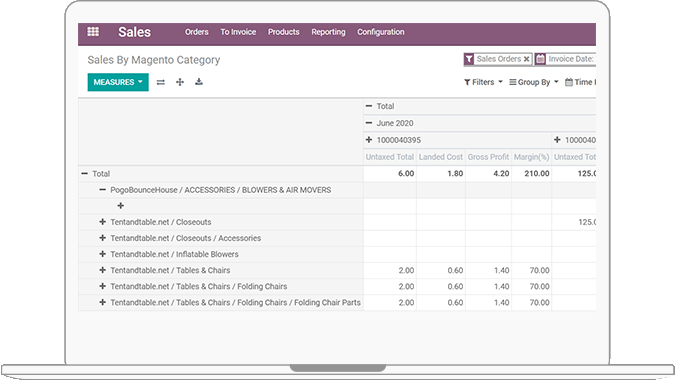Sort by Landed Cost column header
This screenshot has width=675, height=380.
click(x=441, y=157)
